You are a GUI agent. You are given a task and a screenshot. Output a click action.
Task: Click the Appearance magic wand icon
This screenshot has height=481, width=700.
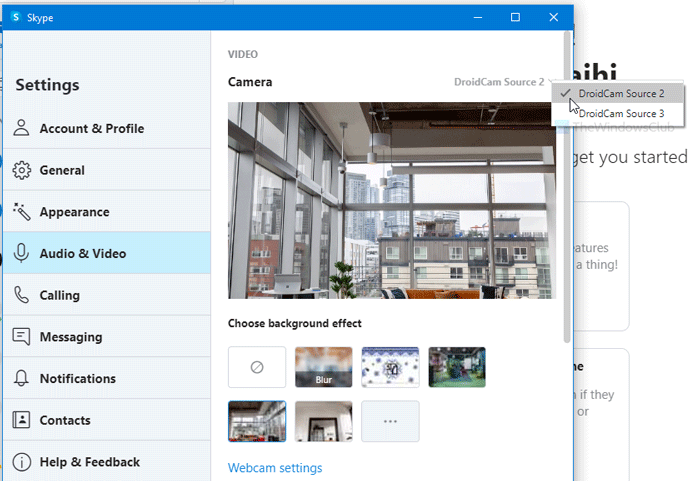21,212
